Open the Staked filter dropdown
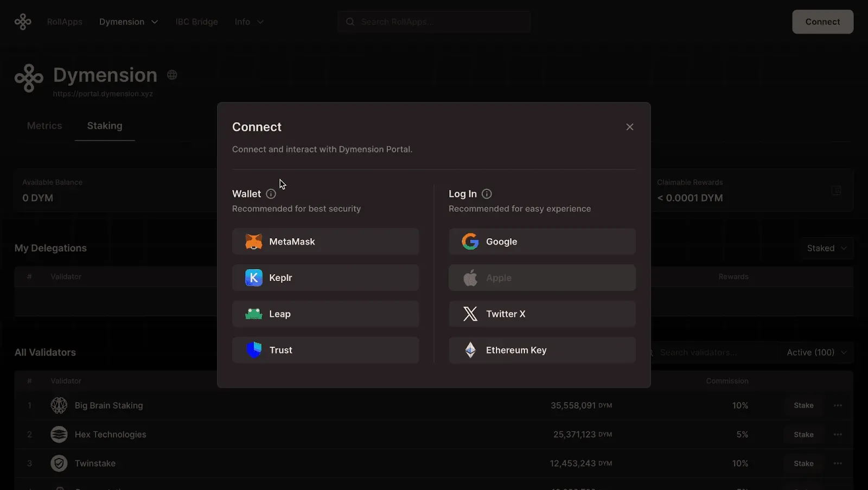 point(826,248)
